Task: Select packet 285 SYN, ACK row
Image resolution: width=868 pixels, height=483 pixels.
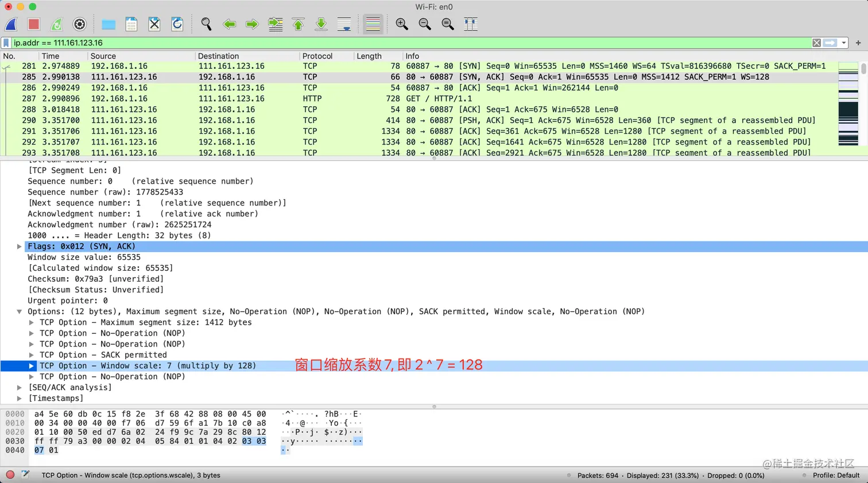Action: pos(419,77)
